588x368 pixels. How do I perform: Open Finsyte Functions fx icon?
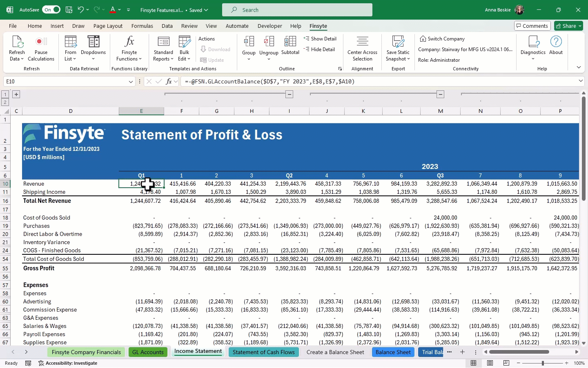pyautogui.click(x=129, y=42)
